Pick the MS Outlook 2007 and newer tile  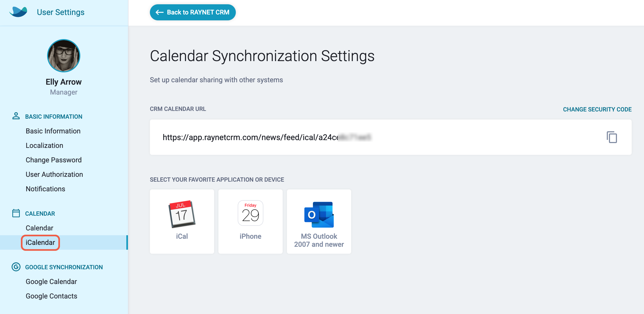pyautogui.click(x=319, y=221)
